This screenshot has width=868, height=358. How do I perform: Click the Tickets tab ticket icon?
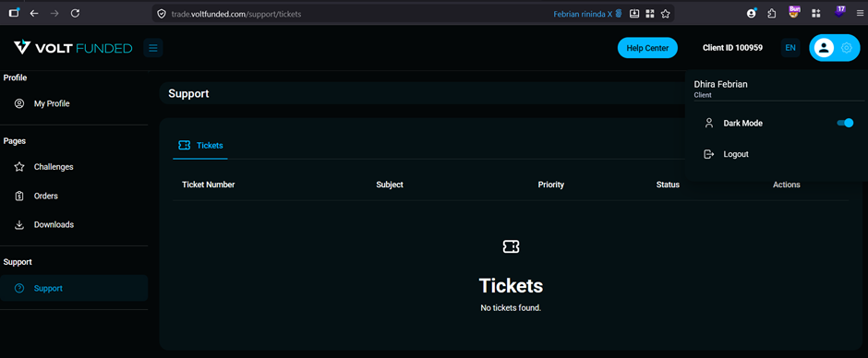click(185, 145)
